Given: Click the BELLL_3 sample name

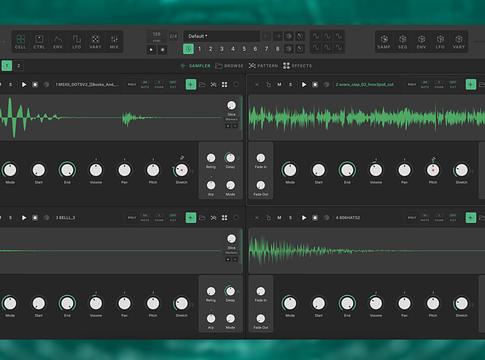Looking at the screenshot, I should (x=65, y=218).
